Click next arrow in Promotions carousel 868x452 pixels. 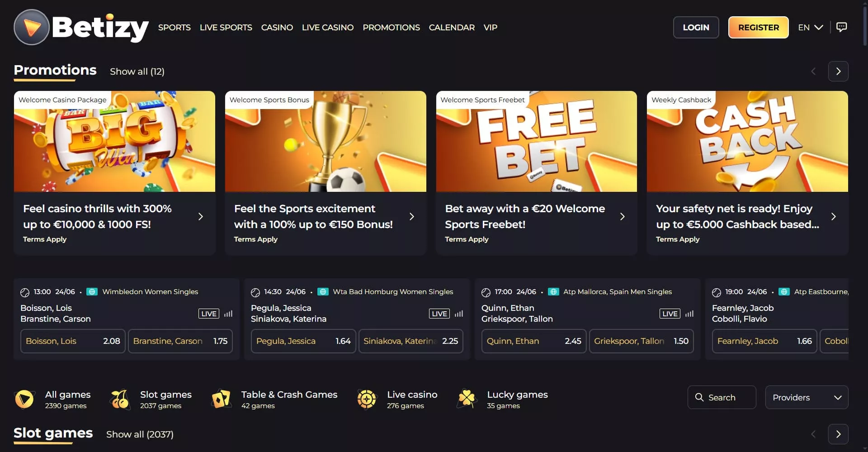(x=838, y=71)
